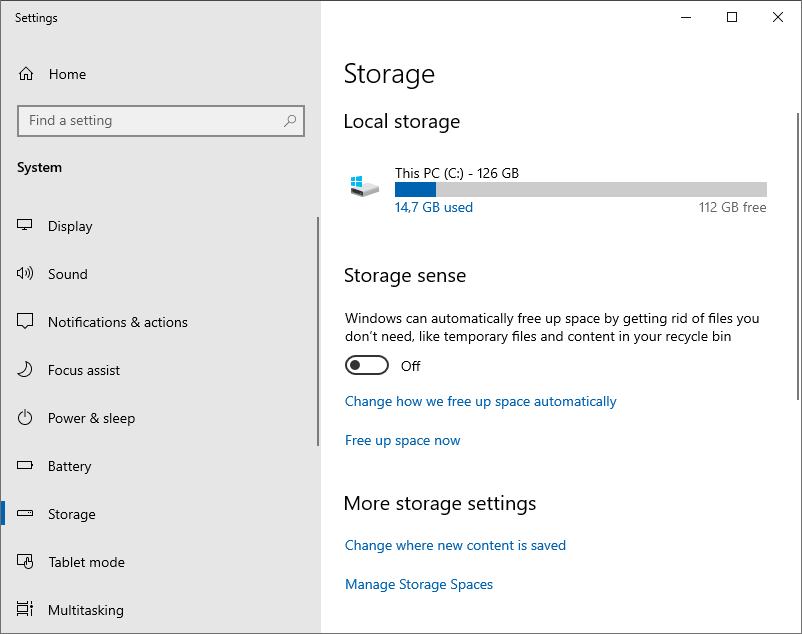The width and height of the screenshot is (802, 634).
Task: Click the Multitasking icon
Action: (x=25, y=609)
